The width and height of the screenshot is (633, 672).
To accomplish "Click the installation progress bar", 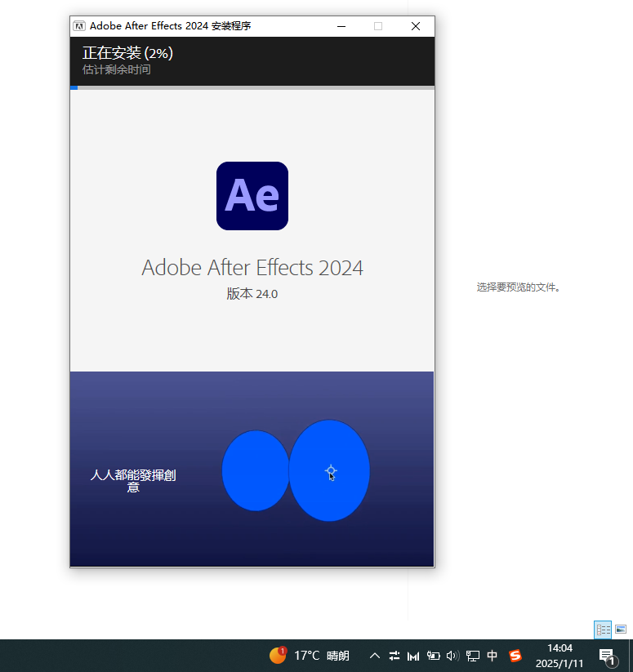I will click(252, 87).
